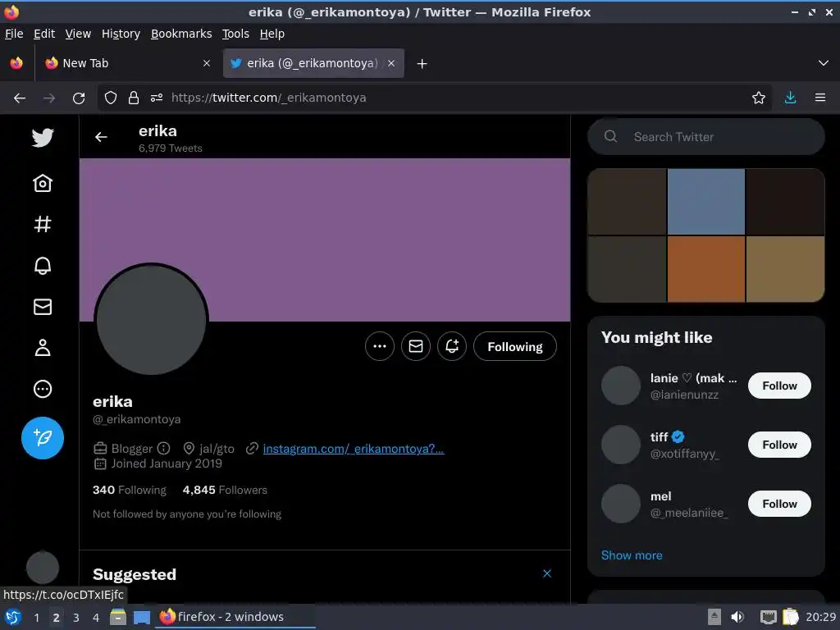Open the blue media thumbnail in sidebar grid

click(706, 202)
